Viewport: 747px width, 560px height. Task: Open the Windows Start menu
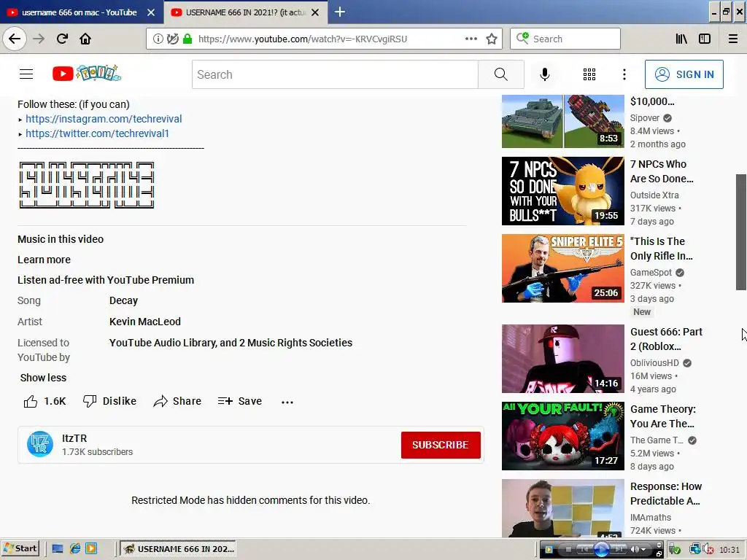pyautogui.click(x=20, y=548)
